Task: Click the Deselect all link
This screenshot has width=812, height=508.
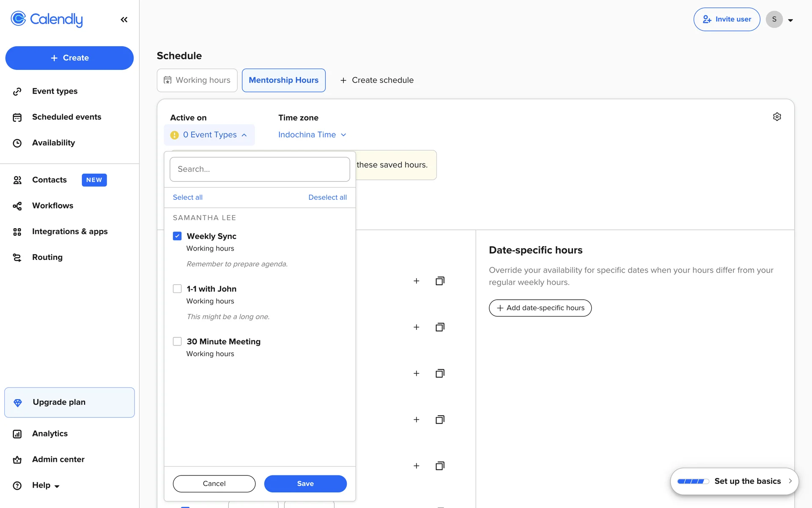Action: tap(327, 197)
